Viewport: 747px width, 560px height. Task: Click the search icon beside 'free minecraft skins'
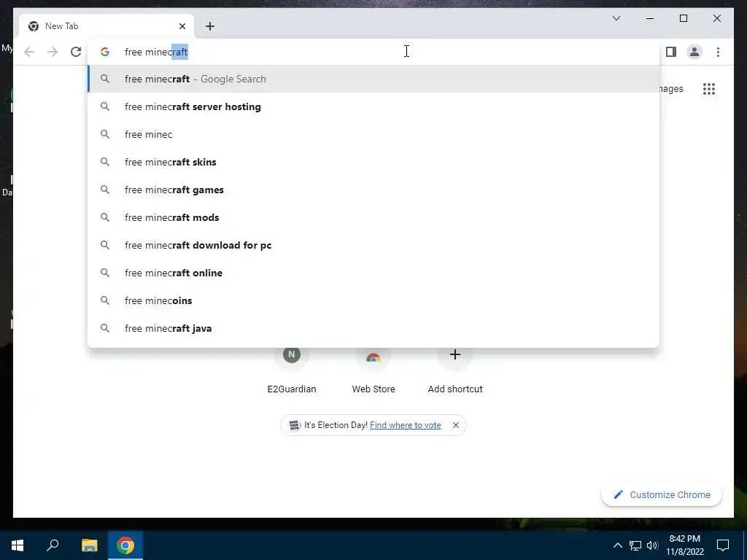coord(105,162)
